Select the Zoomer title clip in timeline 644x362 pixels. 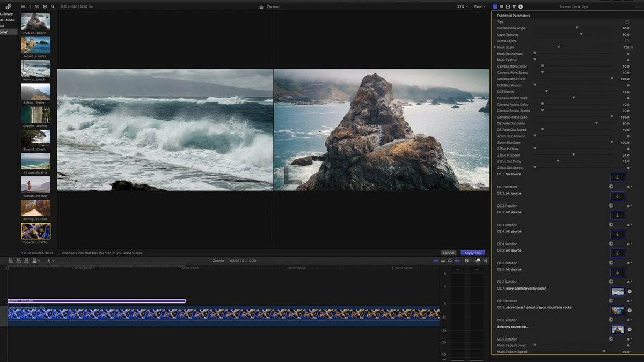point(97,301)
